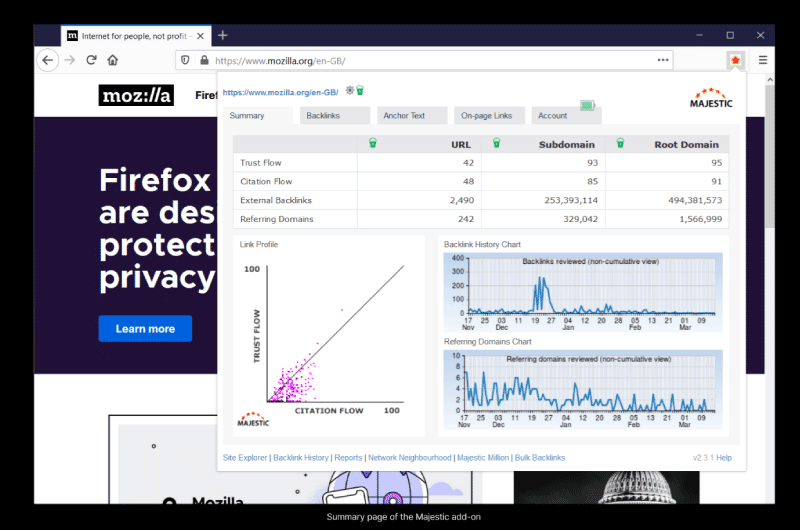Click the green bucket icon beside the URL
This screenshot has height=530, width=800.
[360, 90]
